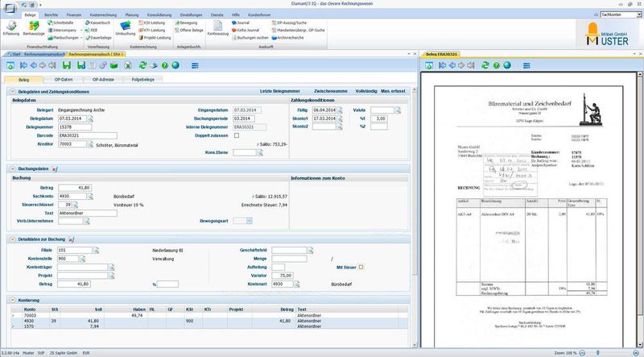Open Archivrecherche
This screenshot has height=357, width=644.
[287, 38]
